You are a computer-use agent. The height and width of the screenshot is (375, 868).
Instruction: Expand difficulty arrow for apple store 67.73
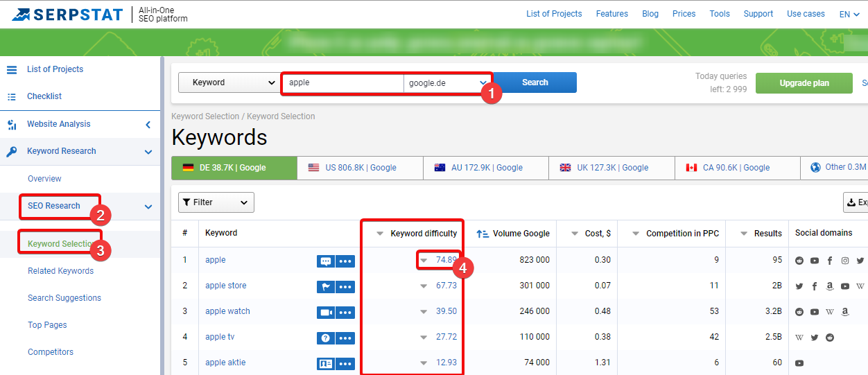(x=424, y=286)
